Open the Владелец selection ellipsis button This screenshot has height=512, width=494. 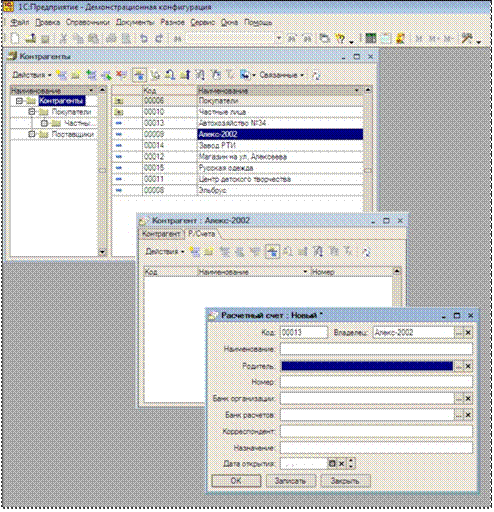coord(459,333)
